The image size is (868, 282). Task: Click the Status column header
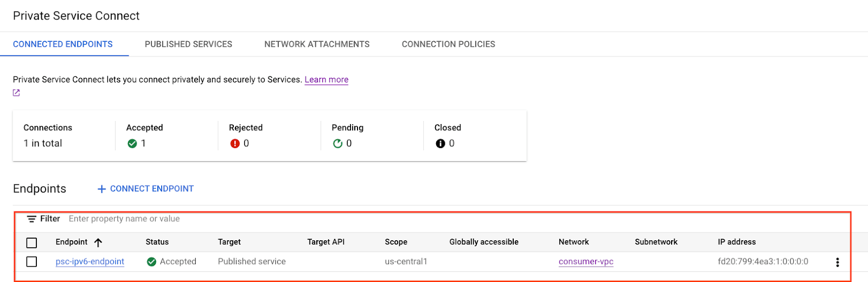[x=157, y=242]
